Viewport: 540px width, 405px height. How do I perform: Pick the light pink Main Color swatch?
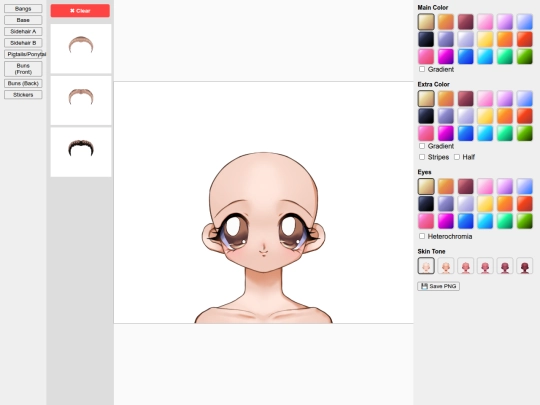pos(485,22)
